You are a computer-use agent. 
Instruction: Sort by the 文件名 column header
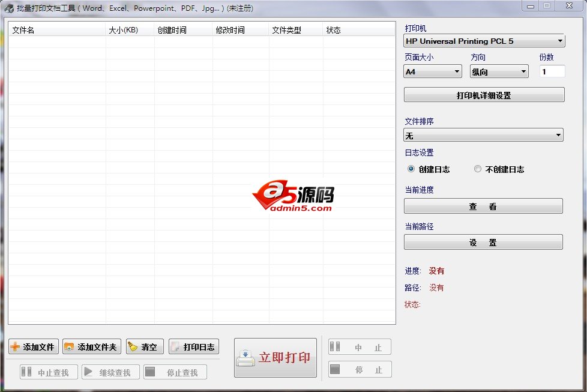click(57, 30)
